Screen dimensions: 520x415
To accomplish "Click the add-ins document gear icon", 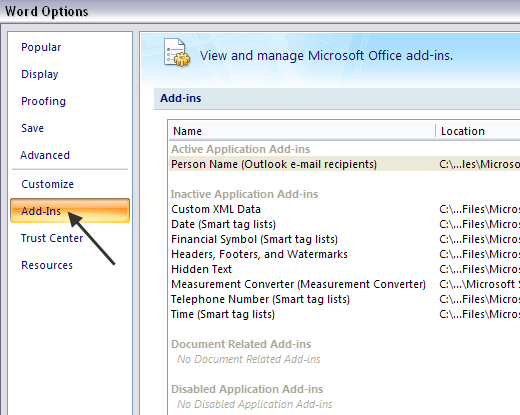I will click(177, 53).
